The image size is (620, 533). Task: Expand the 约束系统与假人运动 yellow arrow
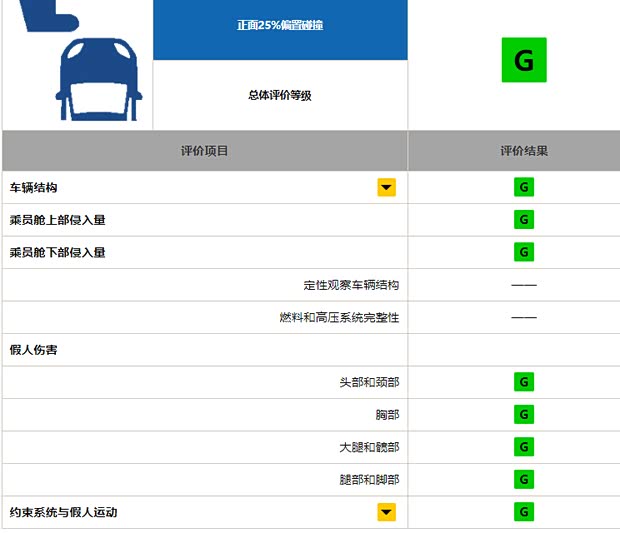click(x=386, y=512)
